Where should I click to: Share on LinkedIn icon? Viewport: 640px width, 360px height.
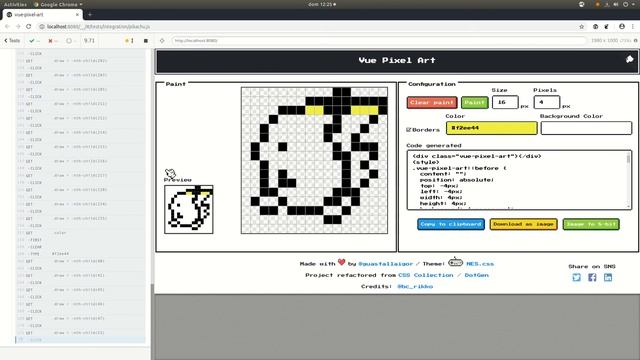(x=608, y=278)
